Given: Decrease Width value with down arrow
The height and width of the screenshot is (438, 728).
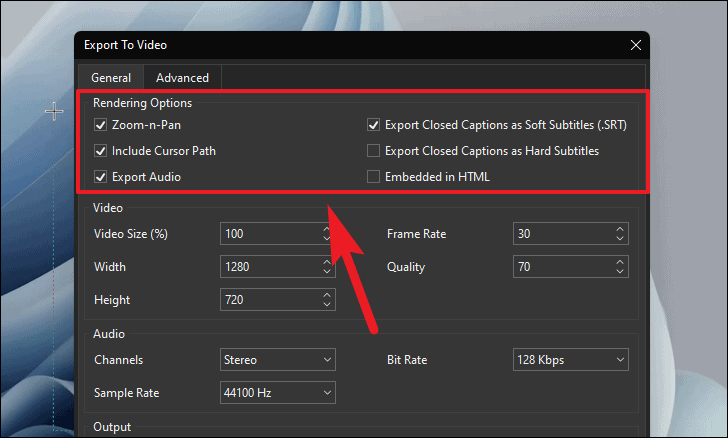Looking at the screenshot, I should [x=327, y=271].
